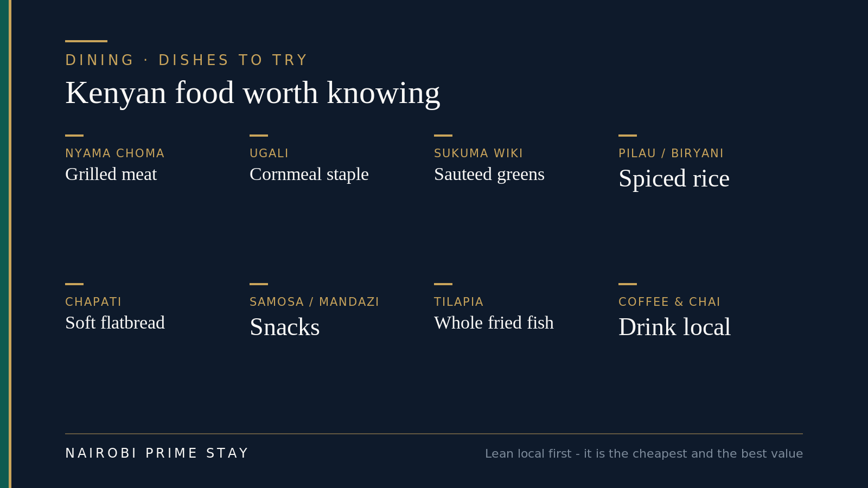Screen dimensions: 868x488
Task: Select the Spiced rice heading
Action: [x=674, y=178]
